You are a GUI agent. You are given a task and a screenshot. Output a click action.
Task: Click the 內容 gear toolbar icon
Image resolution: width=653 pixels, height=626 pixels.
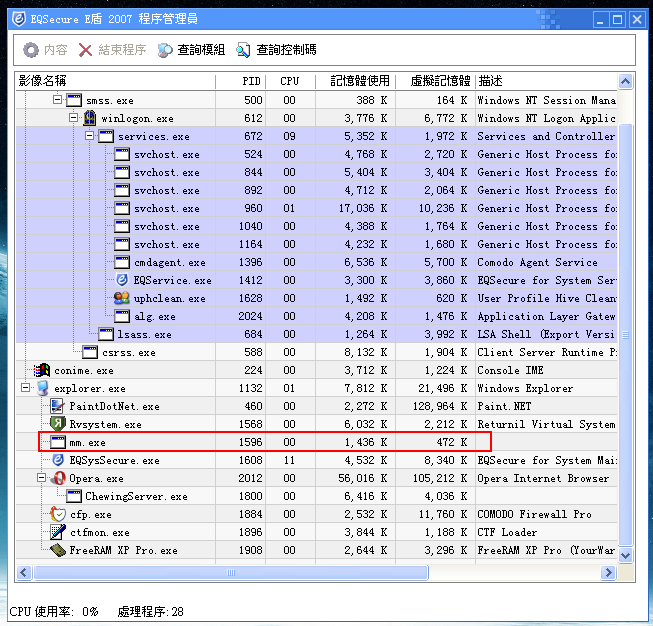[31, 50]
